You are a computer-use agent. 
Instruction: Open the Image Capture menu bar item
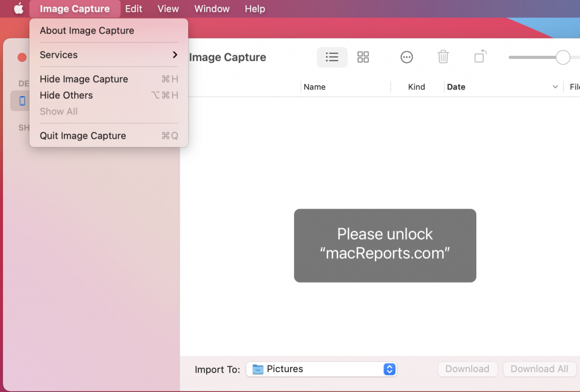pos(75,8)
